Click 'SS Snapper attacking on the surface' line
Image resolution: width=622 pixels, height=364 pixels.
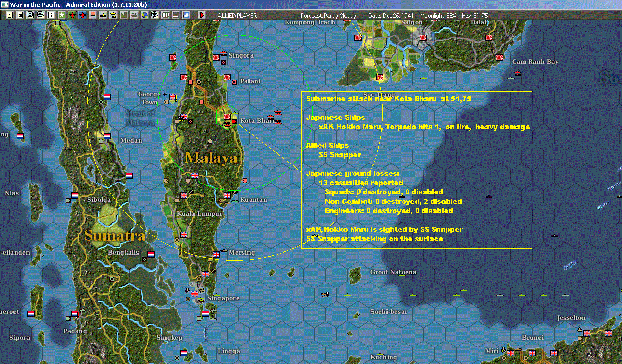point(375,239)
